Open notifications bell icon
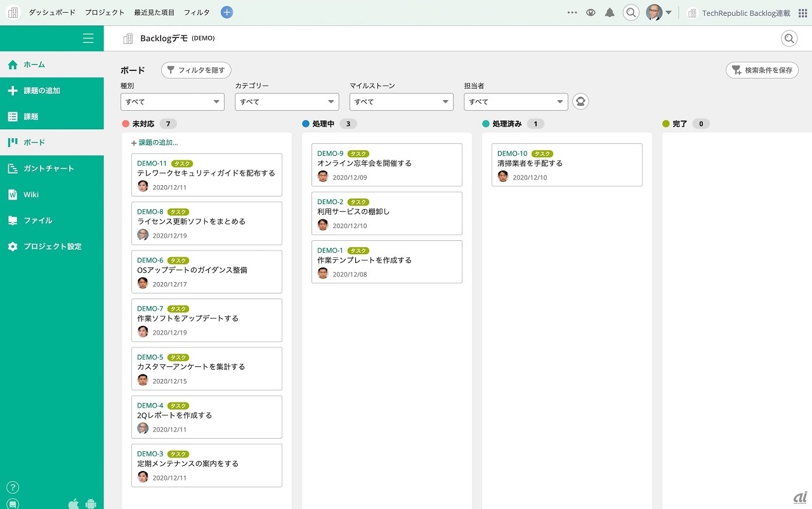 (610, 12)
